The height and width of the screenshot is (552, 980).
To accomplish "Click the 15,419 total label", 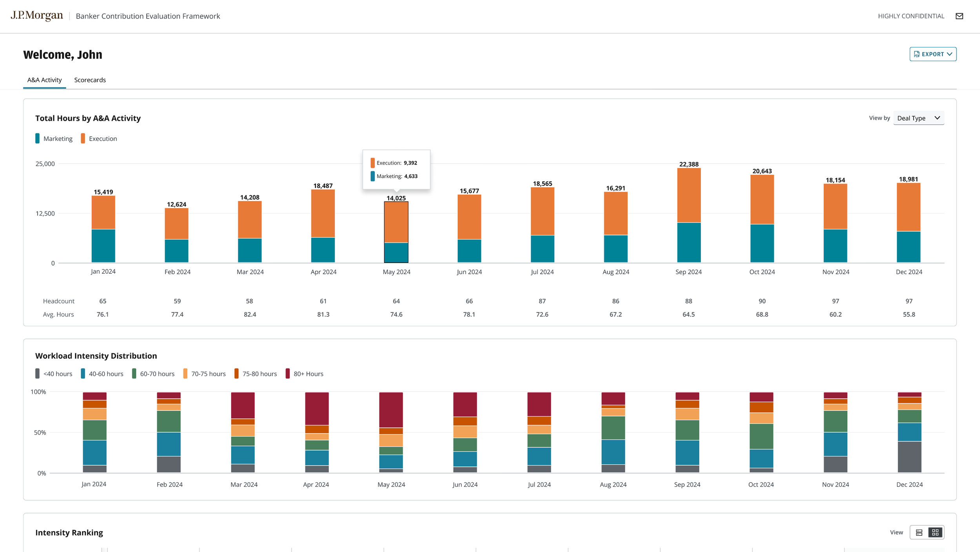I will [x=103, y=192].
